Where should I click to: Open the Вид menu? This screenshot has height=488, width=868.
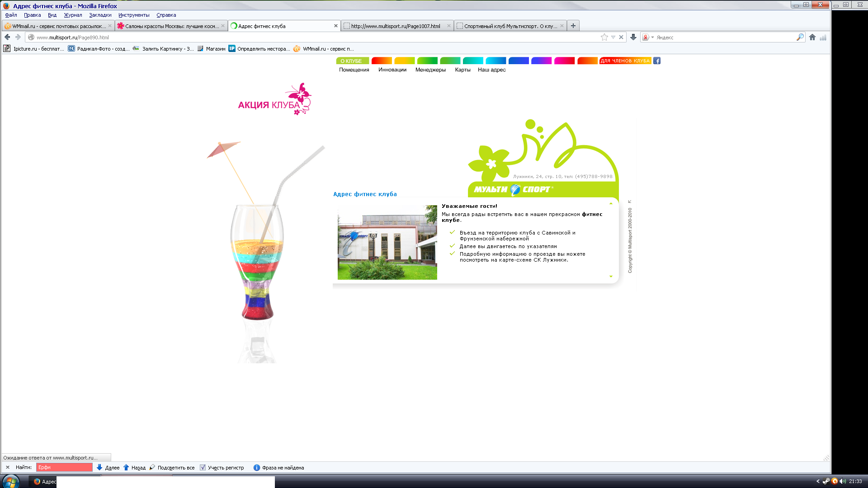(x=52, y=15)
